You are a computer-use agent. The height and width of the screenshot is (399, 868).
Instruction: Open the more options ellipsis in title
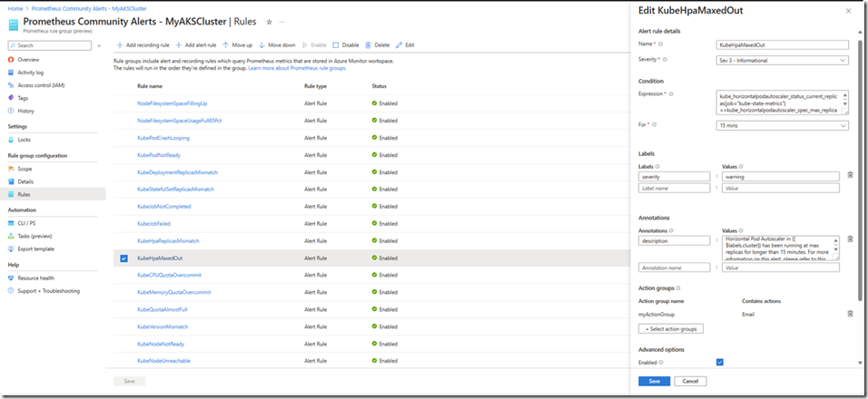[281, 22]
